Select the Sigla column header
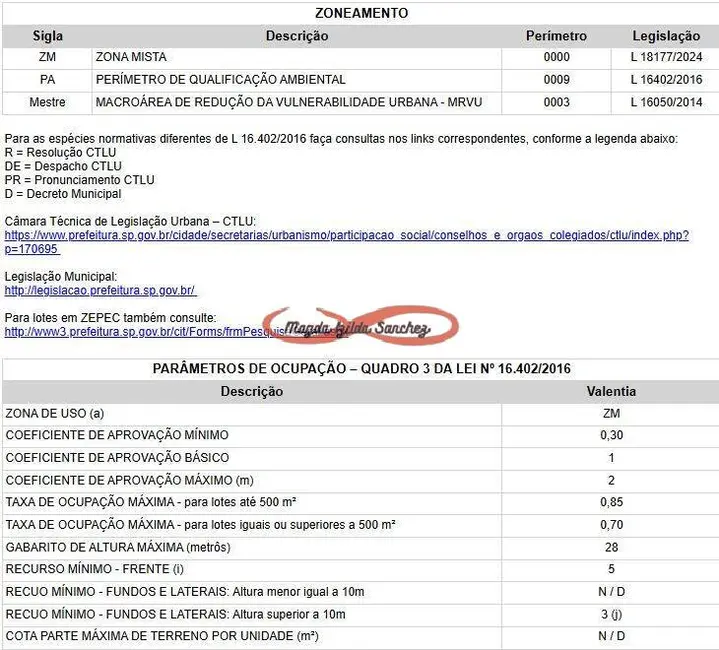 click(x=47, y=36)
